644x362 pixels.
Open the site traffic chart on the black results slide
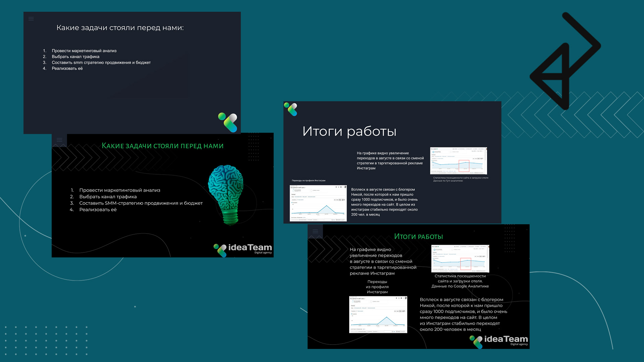460,258
